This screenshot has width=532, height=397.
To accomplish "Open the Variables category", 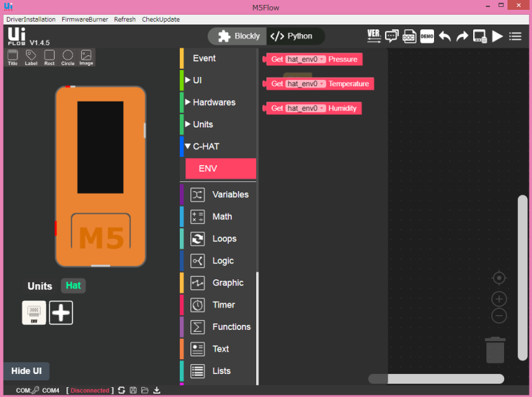I will (x=218, y=195).
